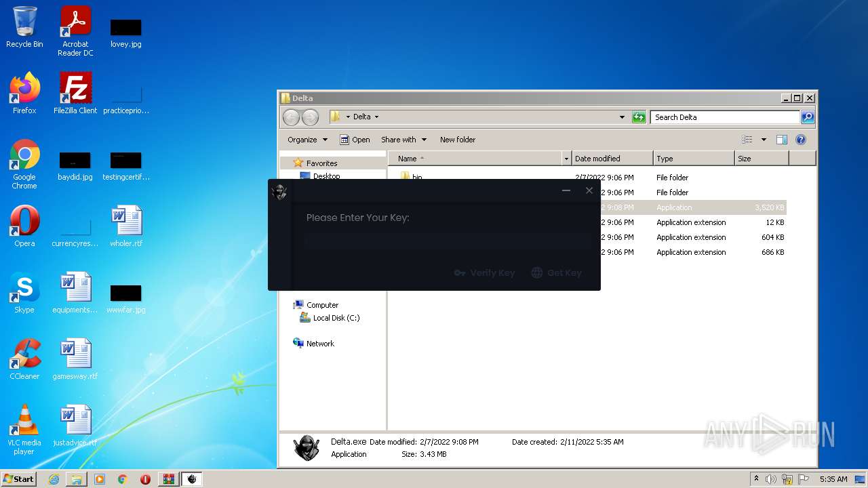This screenshot has height=488, width=868.
Task: Click the volume tray icon
Action: coord(771,479)
